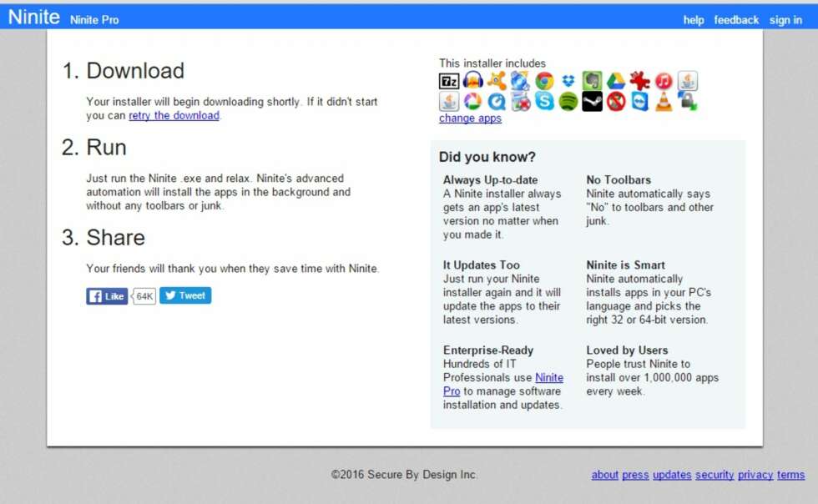Click the 64K like count bubble
This screenshot has height=504, width=818.
pos(144,296)
